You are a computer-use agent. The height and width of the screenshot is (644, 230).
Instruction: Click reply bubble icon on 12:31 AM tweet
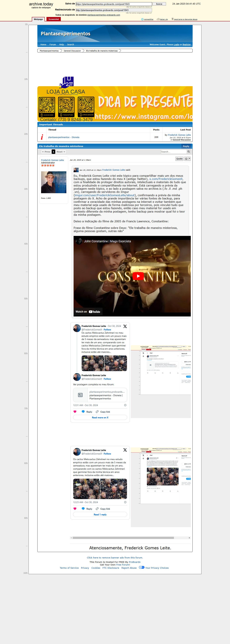83,411
